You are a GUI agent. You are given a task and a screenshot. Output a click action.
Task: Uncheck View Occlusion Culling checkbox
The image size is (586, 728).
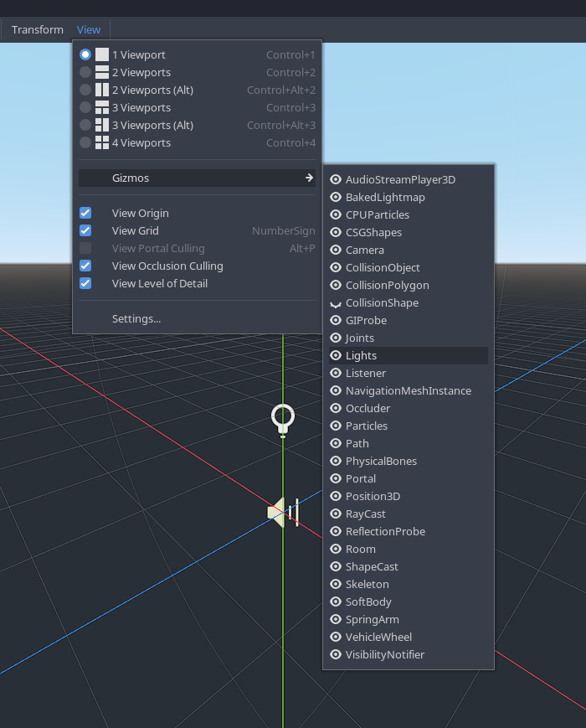(85, 266)
